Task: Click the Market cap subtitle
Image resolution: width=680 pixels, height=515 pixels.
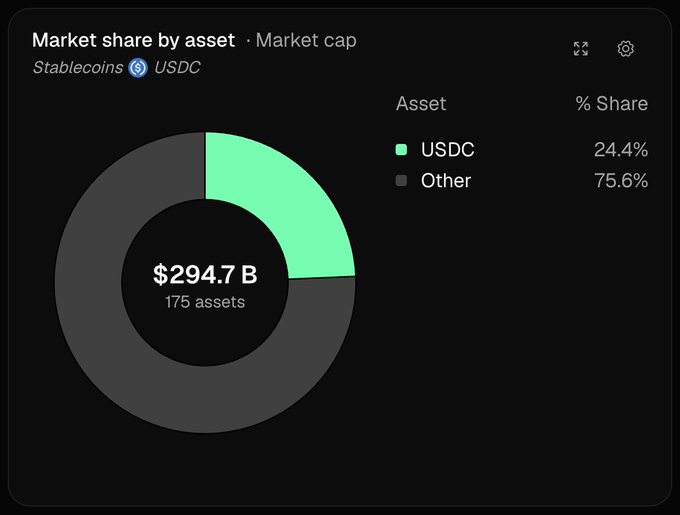Action: (306, 40)
